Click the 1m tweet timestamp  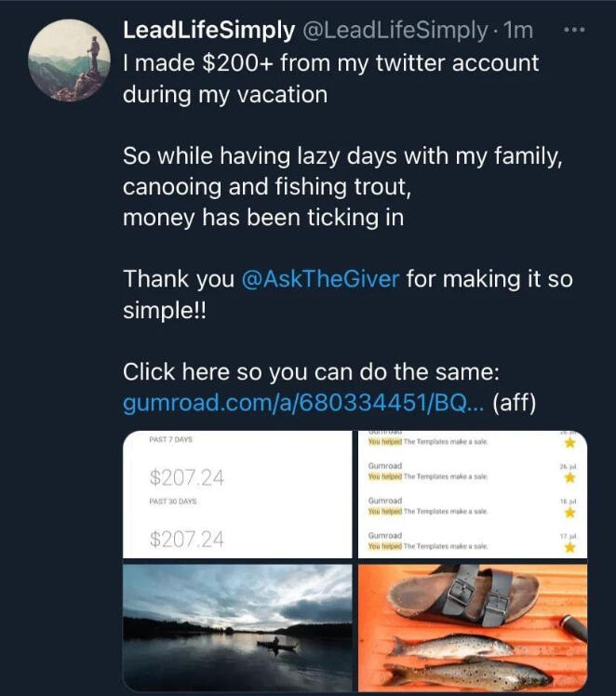point(517,30)
